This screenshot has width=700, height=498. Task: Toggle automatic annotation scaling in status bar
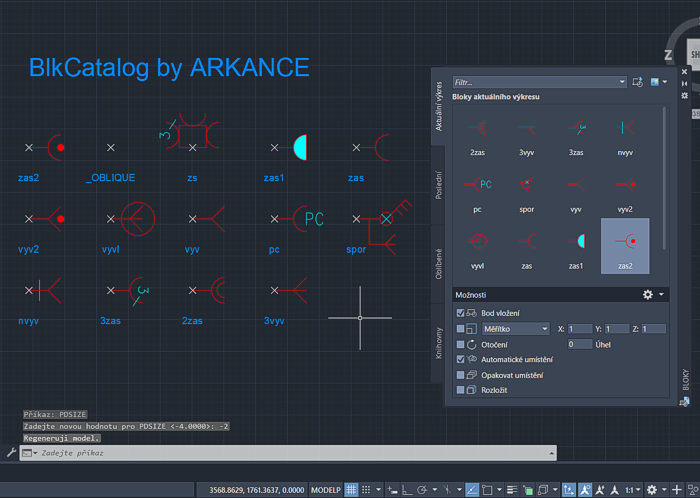coord(600,490)
